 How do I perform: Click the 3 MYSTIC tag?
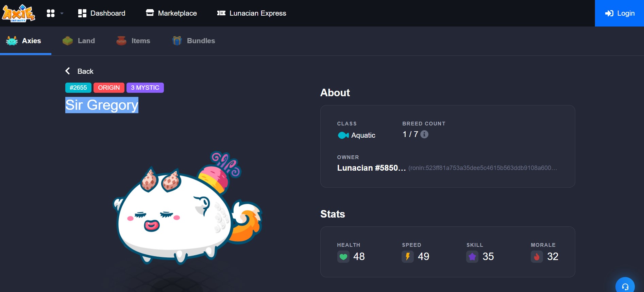tap(145, 88)
